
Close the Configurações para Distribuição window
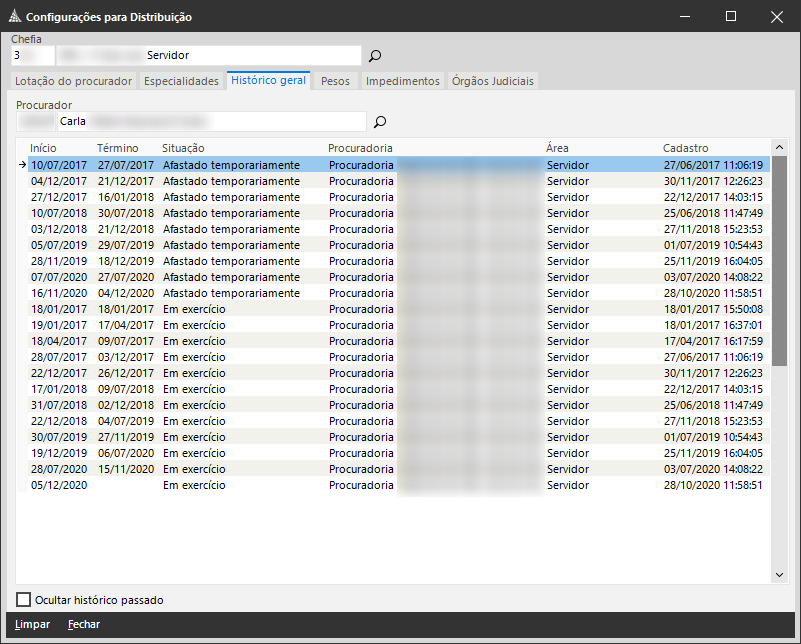click(x=776, y=17)
